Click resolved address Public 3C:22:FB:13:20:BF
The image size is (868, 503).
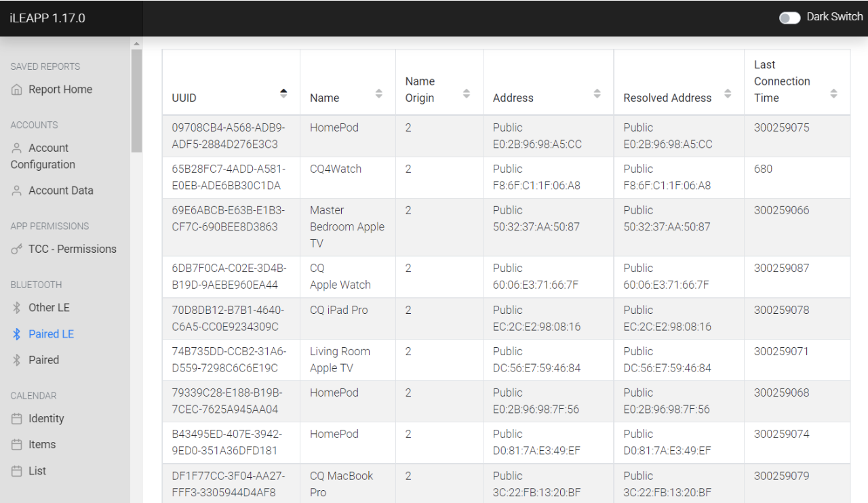[x=679, y=483]
